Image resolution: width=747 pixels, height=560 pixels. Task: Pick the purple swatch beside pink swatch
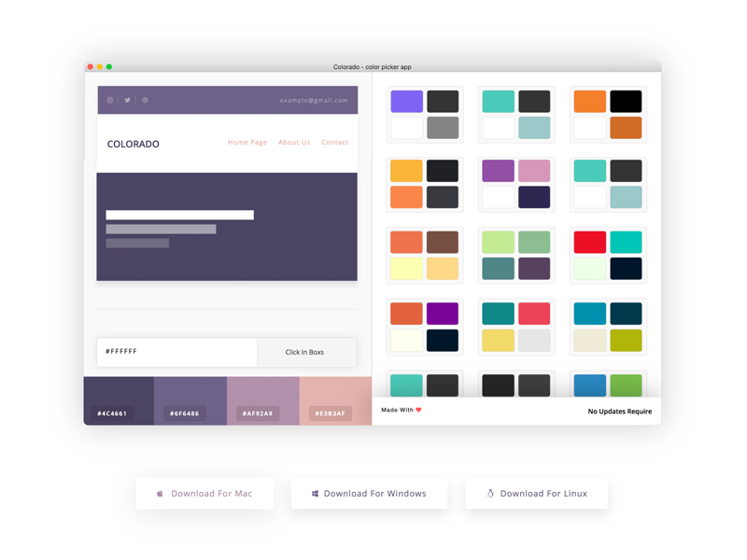(498, 171)
